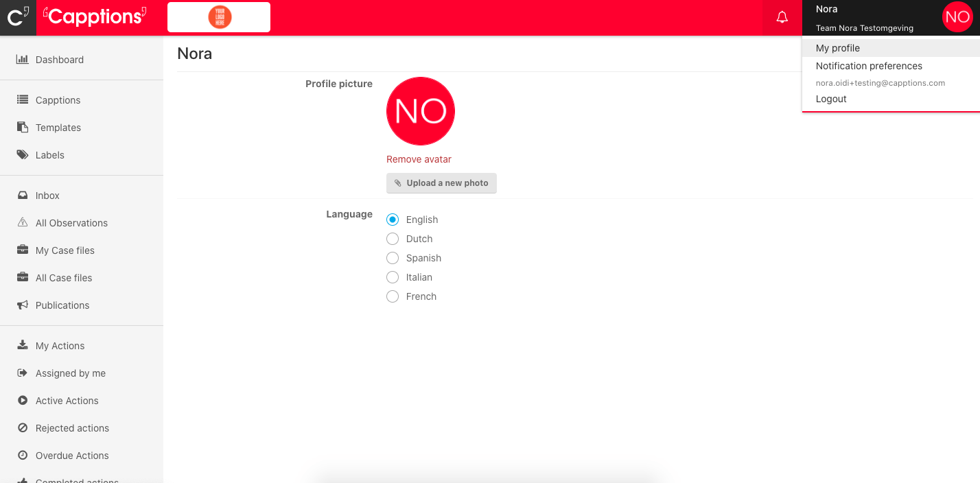Click the Active Actions play icon
Screen dimensions: 980x483
[x=22, y=401]
